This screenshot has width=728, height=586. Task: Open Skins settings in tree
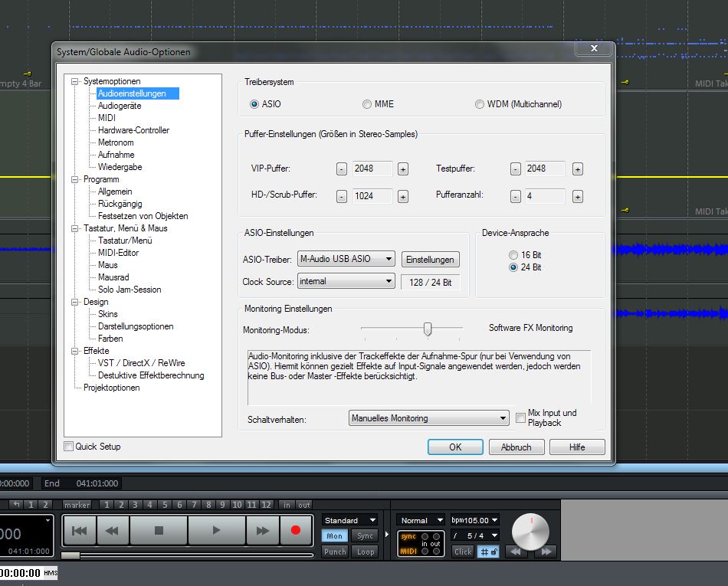click(x=108, y=314)
